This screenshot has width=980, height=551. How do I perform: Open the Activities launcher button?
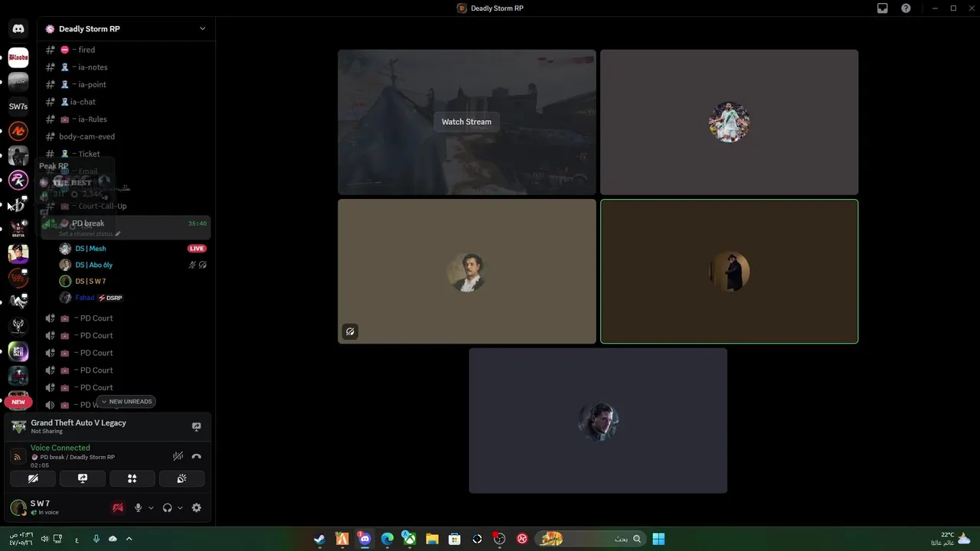pos(132,478)
